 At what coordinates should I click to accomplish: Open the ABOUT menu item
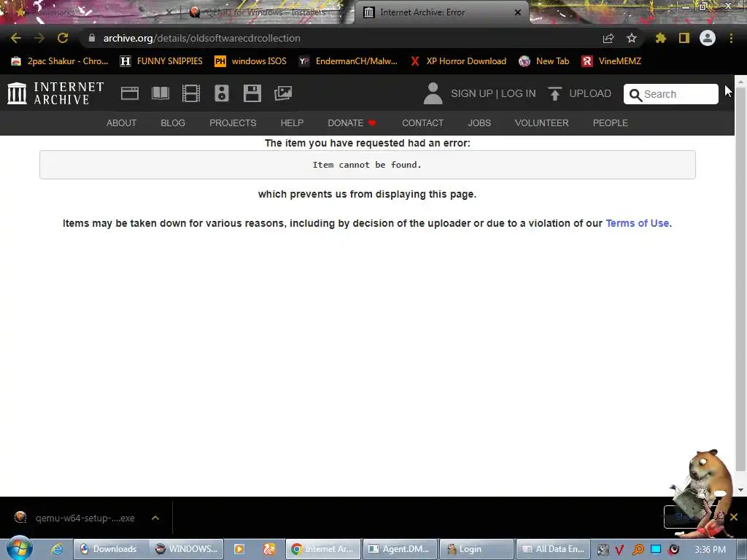(x=122, y=122)
